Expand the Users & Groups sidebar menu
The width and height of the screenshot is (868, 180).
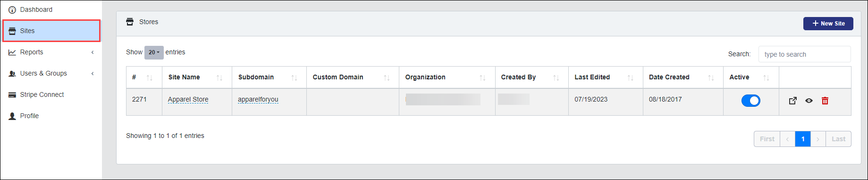pos(51,73)
